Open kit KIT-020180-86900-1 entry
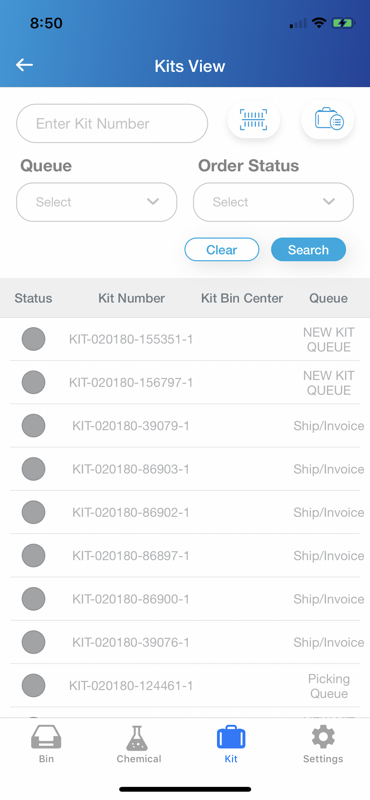The image size is (370, 800). click(x=185, y=599)
